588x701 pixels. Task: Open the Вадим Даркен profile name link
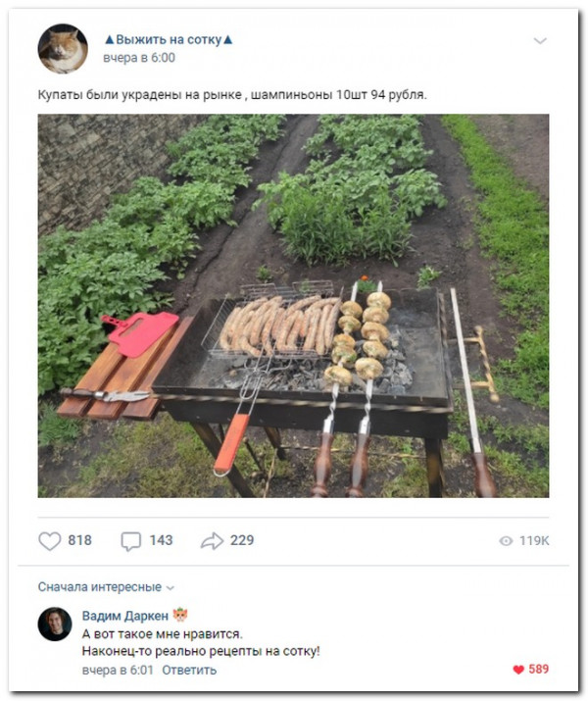coord(124,616)
